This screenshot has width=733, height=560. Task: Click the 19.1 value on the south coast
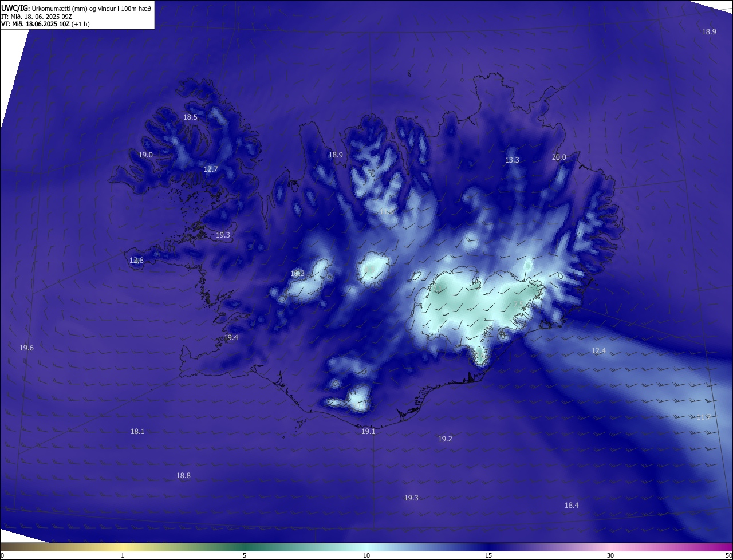368,431
